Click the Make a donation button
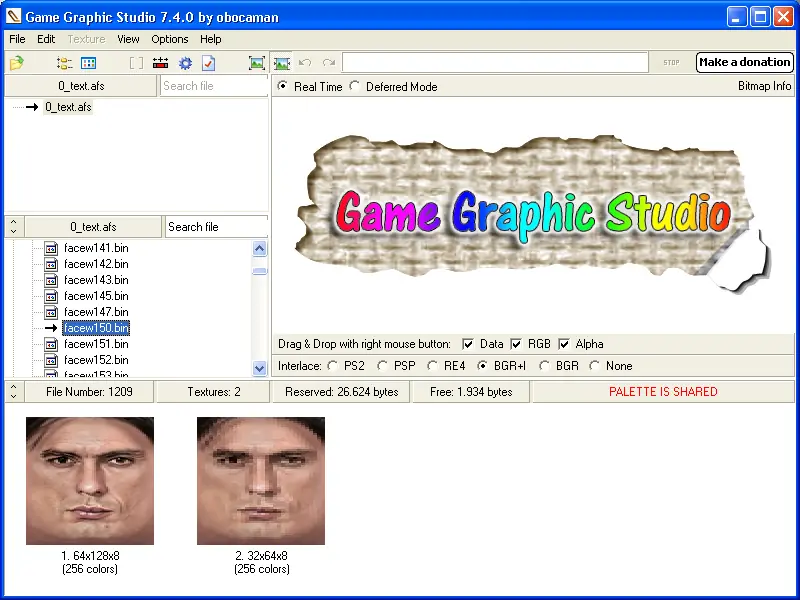 click(744, 62)
